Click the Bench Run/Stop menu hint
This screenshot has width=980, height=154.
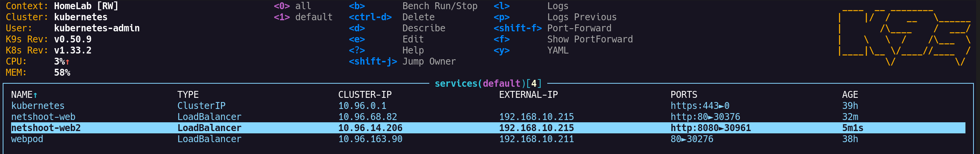(440, 6)
